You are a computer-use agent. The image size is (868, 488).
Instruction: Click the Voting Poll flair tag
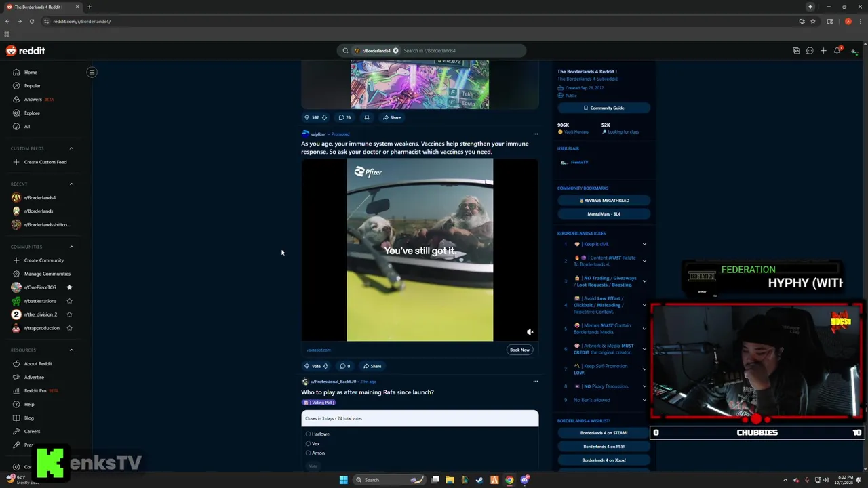point(319,403)
